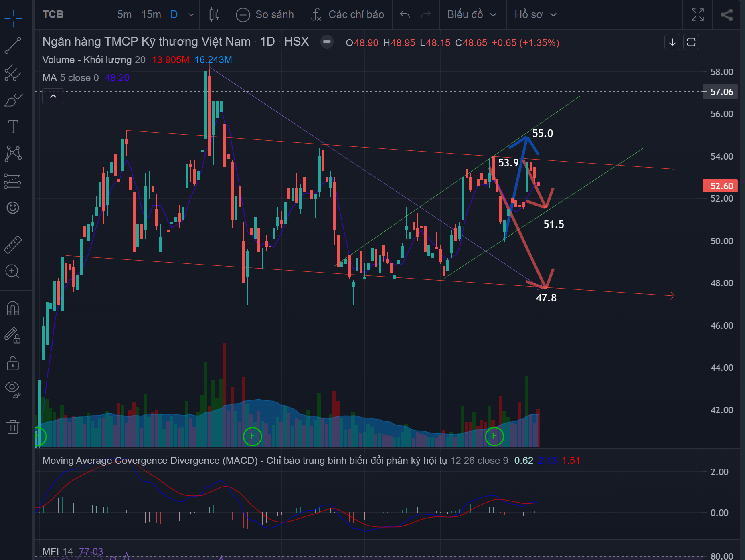Click the So sánh compare button

(x=265, y=15)
